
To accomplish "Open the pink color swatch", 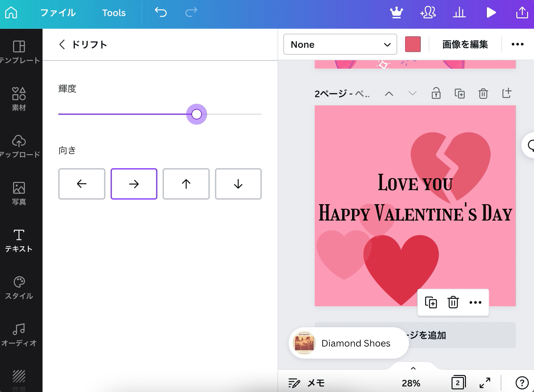I will (413, 44).
